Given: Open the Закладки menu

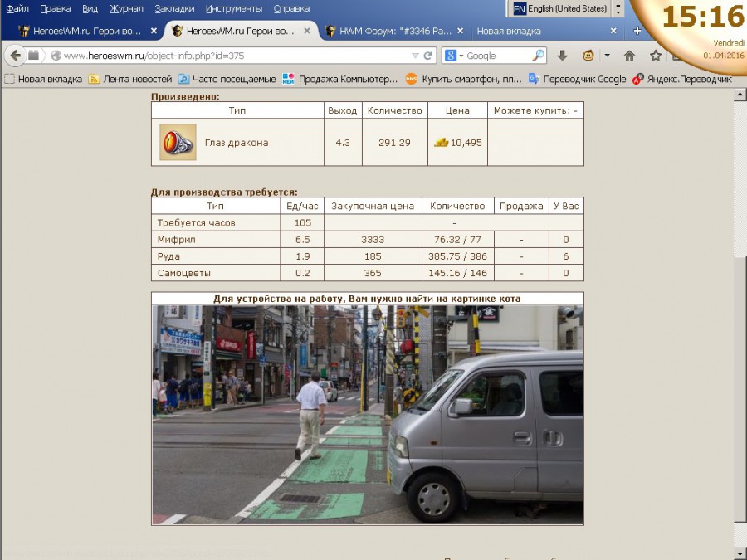Looking at the screenshot, I should point(173,8).
